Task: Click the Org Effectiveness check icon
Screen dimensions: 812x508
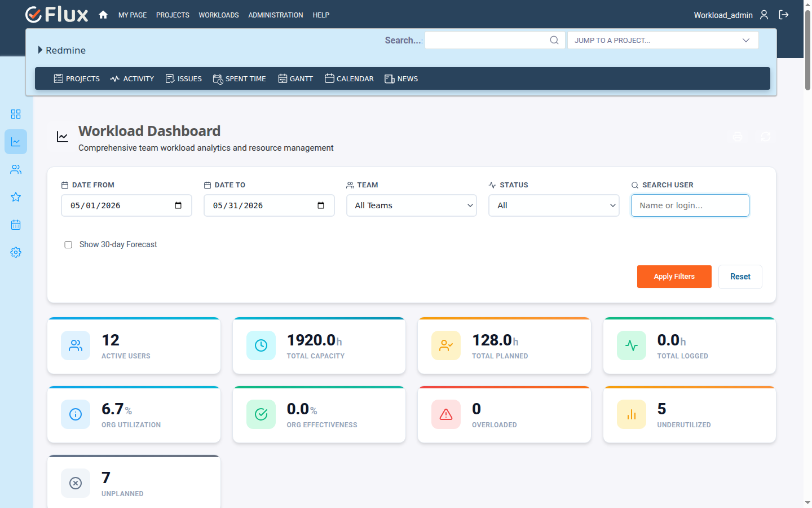Action: pos(261,414)
